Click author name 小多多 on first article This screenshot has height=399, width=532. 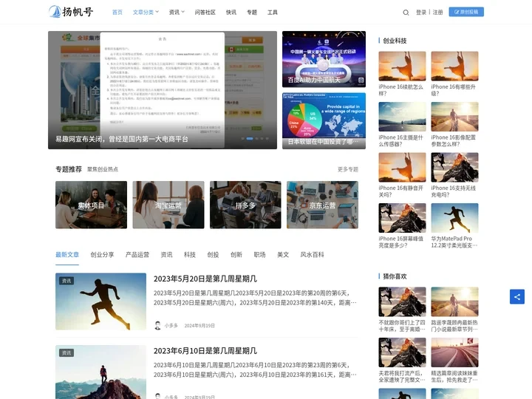coord(171,325)
